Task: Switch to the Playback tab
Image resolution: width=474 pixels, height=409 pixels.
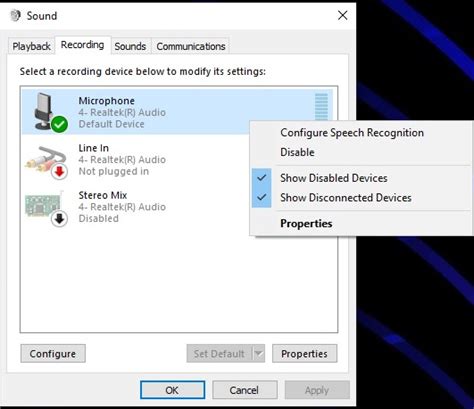Action: [31, 46]
